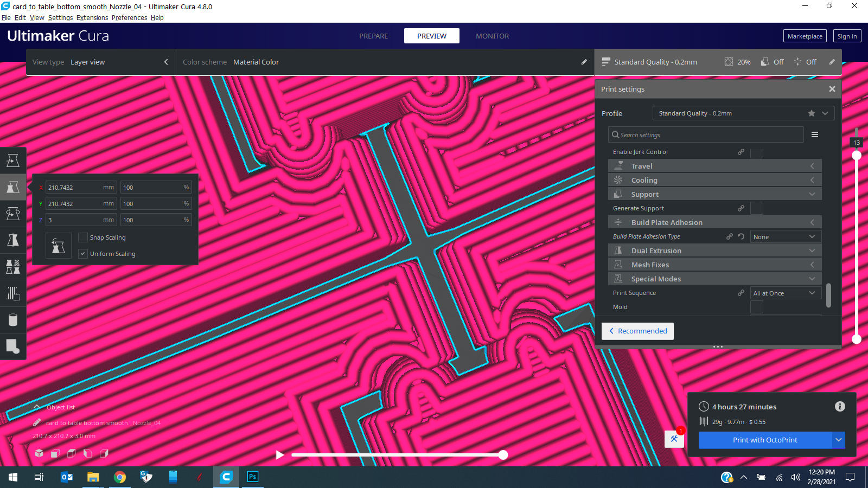The image size is (868, 488).
Task: Click the Reset scale button
Action: [x=59, y=246]
